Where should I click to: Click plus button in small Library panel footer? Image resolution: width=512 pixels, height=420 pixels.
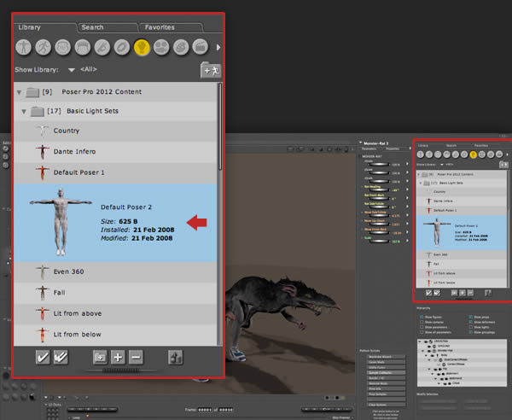pyautogui.click(x=463, y=293)
